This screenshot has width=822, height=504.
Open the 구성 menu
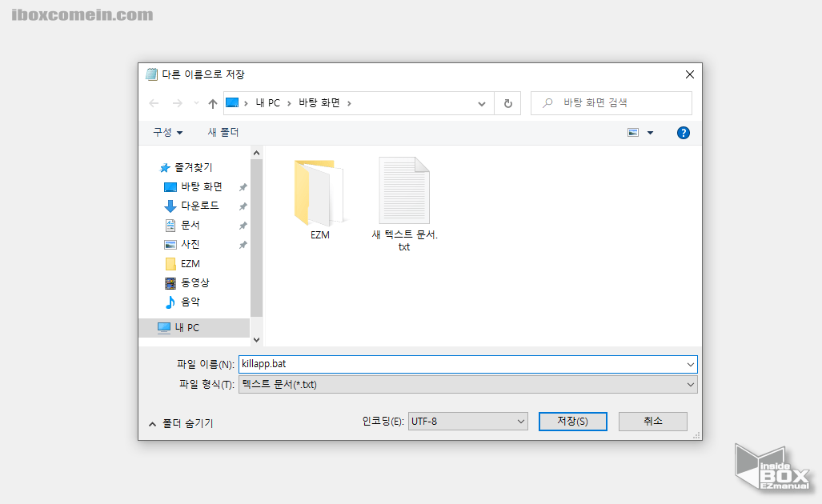pyautogui.click(x=167, y=132)
